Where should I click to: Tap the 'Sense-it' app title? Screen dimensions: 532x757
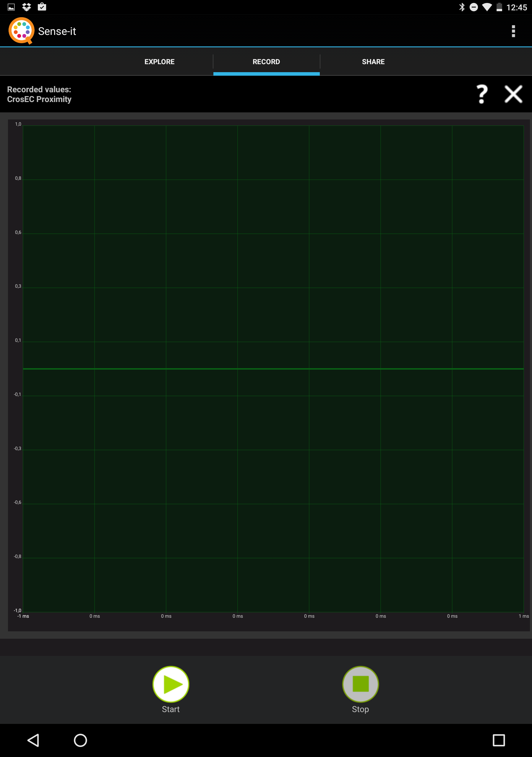pyautogui.click(x=57, y=31)
